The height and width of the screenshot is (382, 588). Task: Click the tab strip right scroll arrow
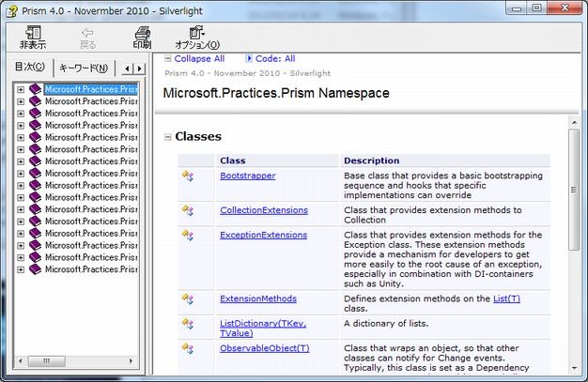point(140,69)
